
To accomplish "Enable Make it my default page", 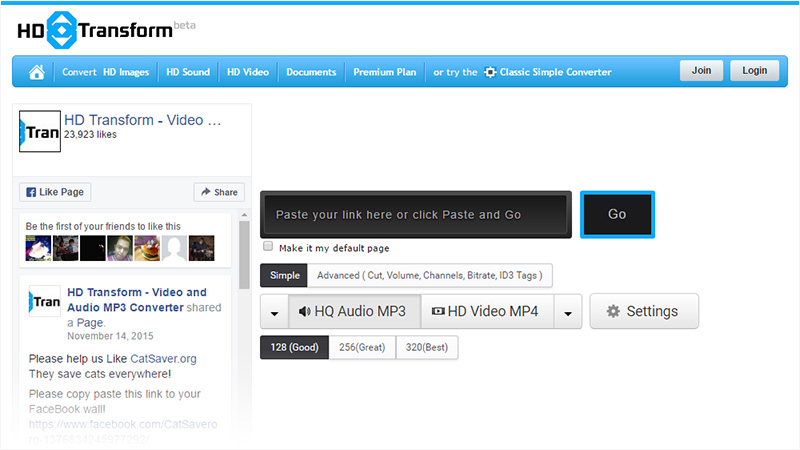I will (268, 246).
